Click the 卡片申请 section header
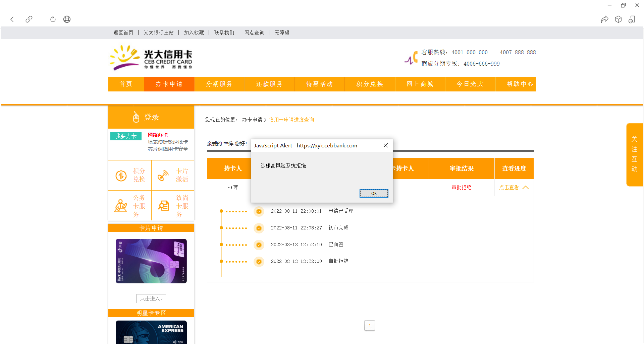 (x=151, y=228)
